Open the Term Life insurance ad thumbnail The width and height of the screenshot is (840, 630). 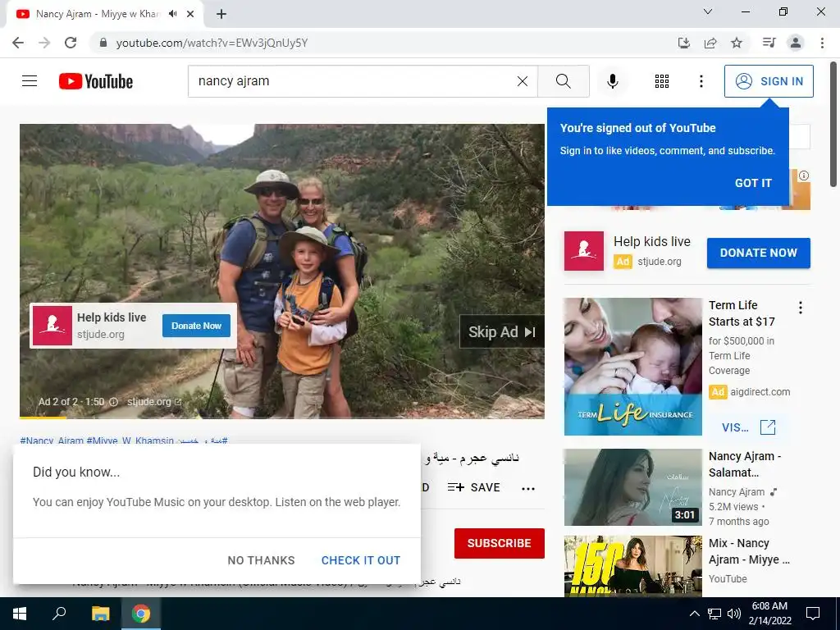(632, 367)
